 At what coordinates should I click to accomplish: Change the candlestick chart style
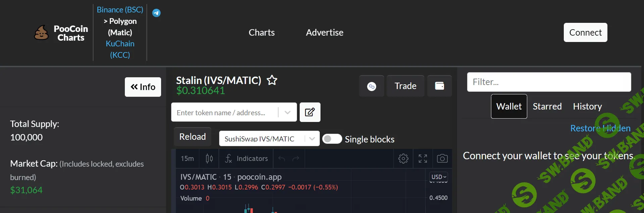click(x=209, y=159)
